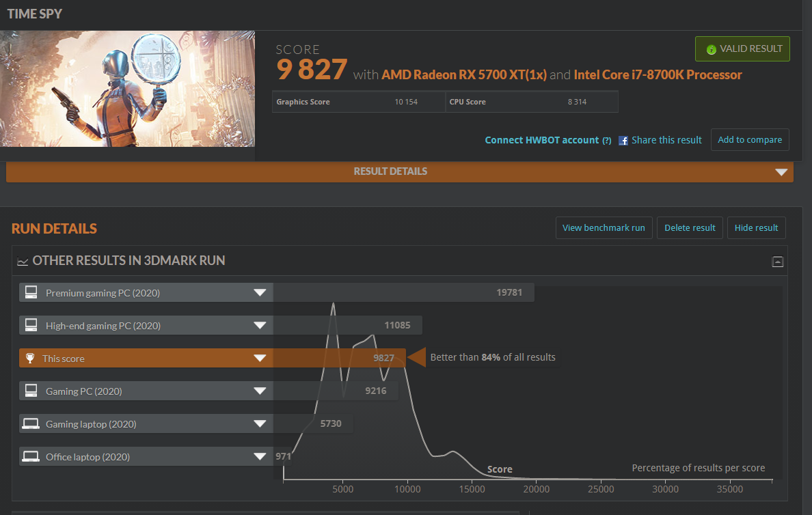This screenshot has height=515, width=812.
Task: Click the Graphics Score 10 154 cell
Action: pyautogui.click(x=358, y=102)
